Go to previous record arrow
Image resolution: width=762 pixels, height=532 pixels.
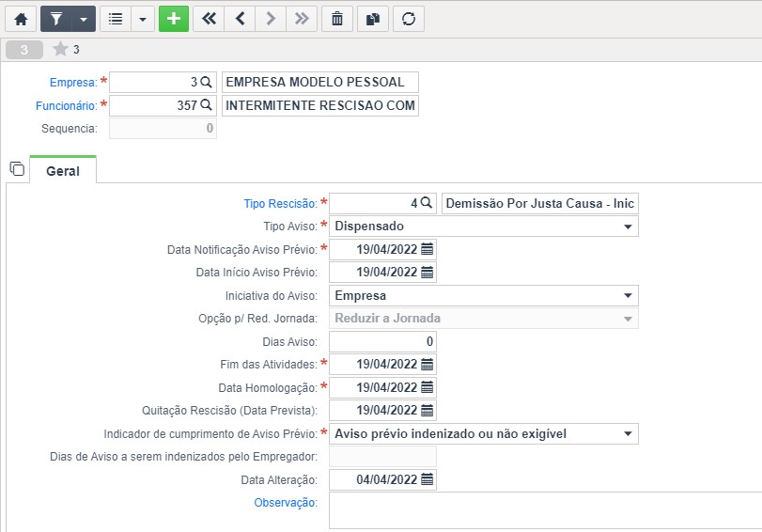pos(240,19)
